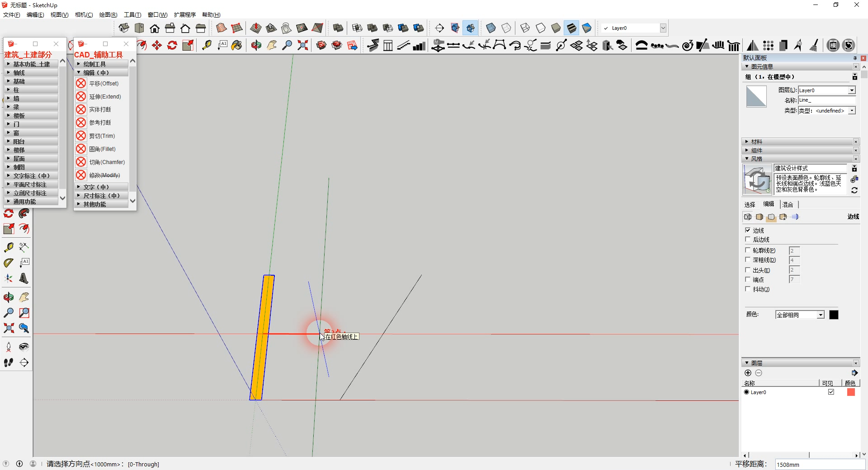The image size is (868, 470).
Task: Expand the 绘制工具 section
Action: click(x=102, y=64)
